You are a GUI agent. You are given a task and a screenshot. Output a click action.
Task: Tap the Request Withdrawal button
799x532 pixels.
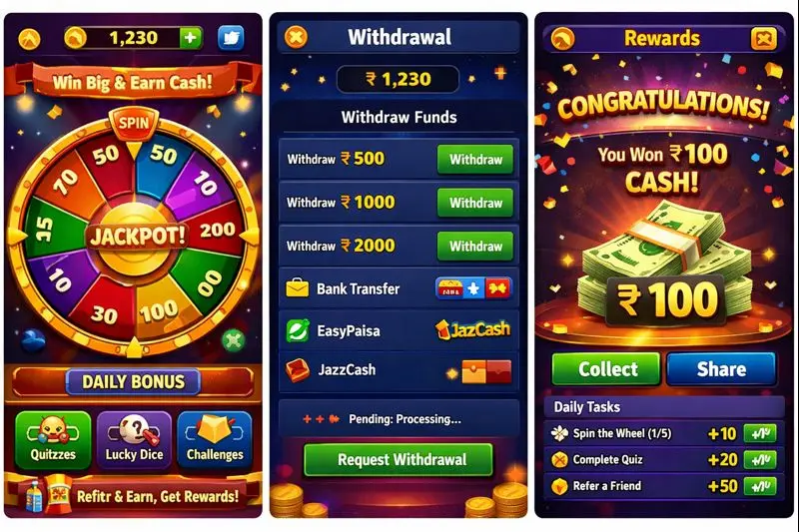tap(399, 460)
